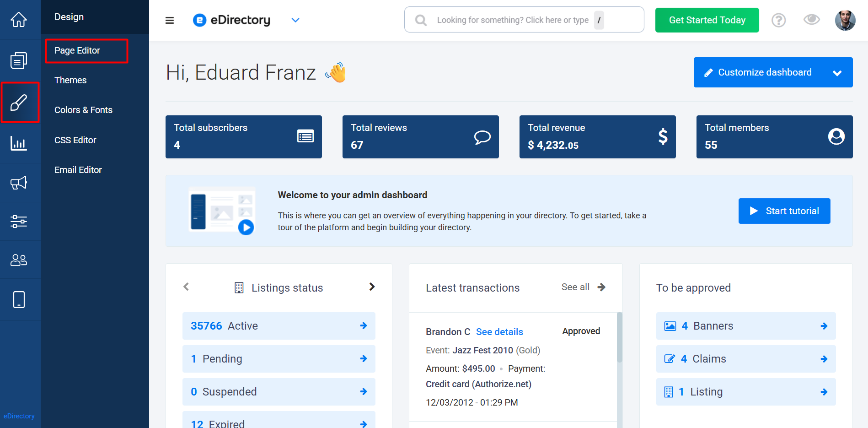The image size is (868, 428).
Task: Open 1 Listing to be approved
Action: (746, 392)
